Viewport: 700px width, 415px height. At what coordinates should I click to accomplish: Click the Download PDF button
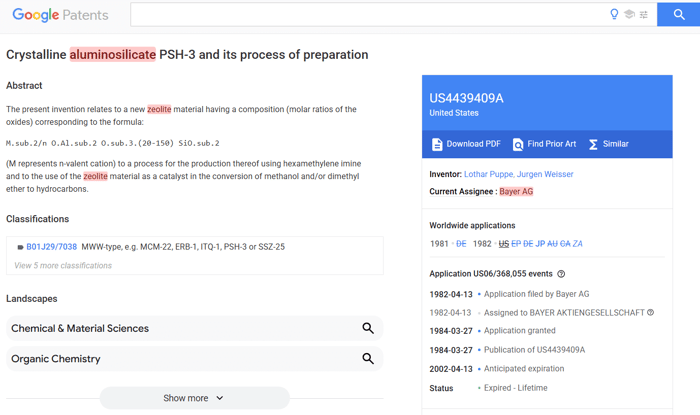[x=466, y=144]
